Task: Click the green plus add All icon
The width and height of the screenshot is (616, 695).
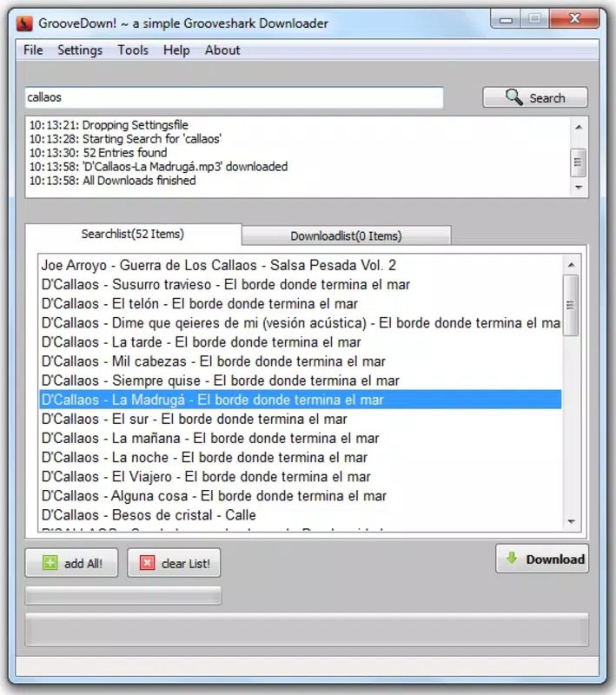Action: pyautogui.click(x=50, y=563)
